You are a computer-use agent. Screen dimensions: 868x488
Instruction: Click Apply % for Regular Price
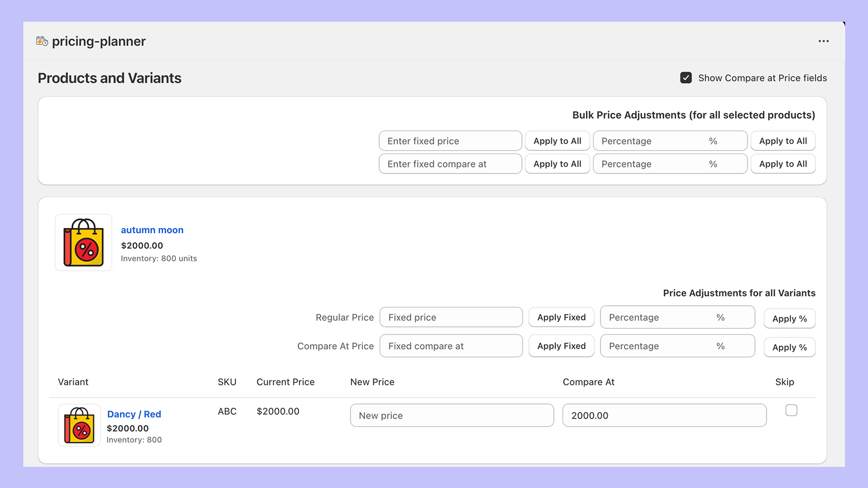coord(789,318)
